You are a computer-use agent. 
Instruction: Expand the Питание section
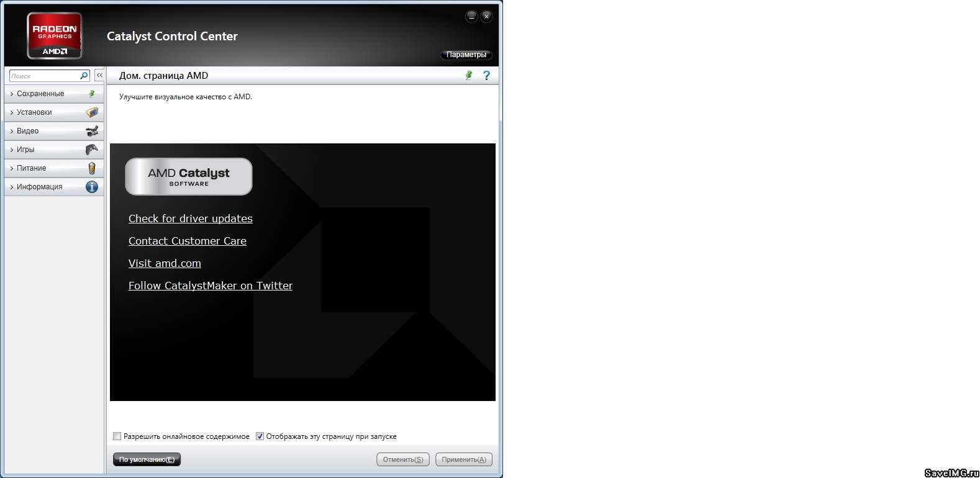[x=54, y=168]
